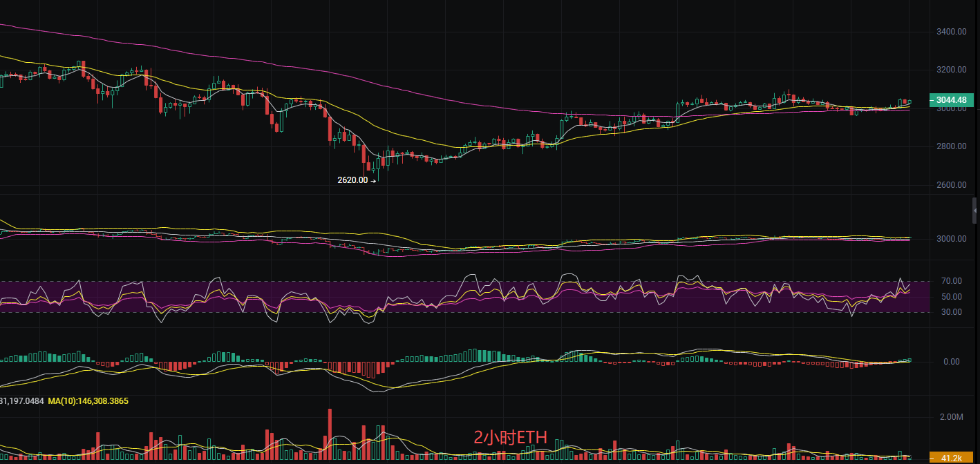Click the red 2小时ETH chart annotation
The width and height of the screenshot is (980, 464).
(x=510, y=437)
